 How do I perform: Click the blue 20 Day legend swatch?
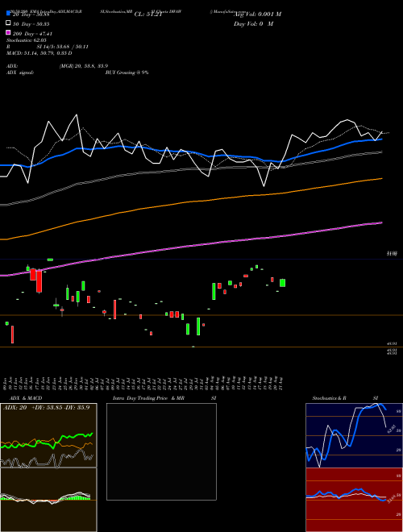click(8, 14)
